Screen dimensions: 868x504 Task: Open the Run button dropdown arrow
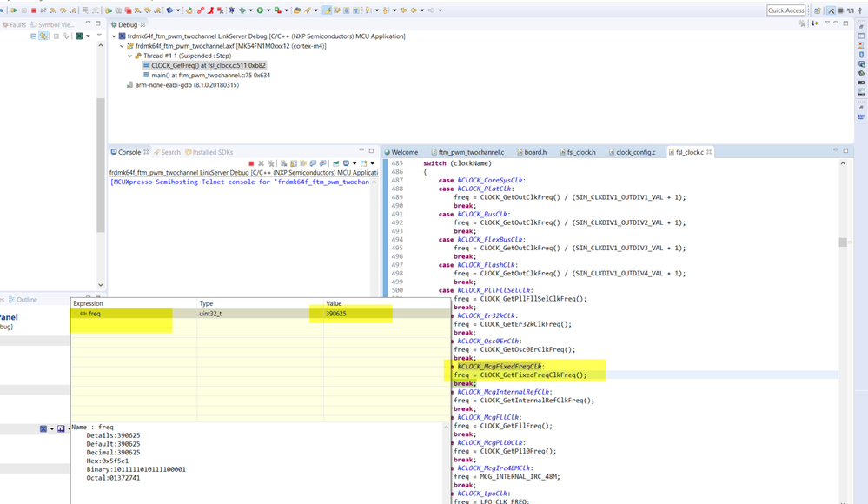[268, 10]
